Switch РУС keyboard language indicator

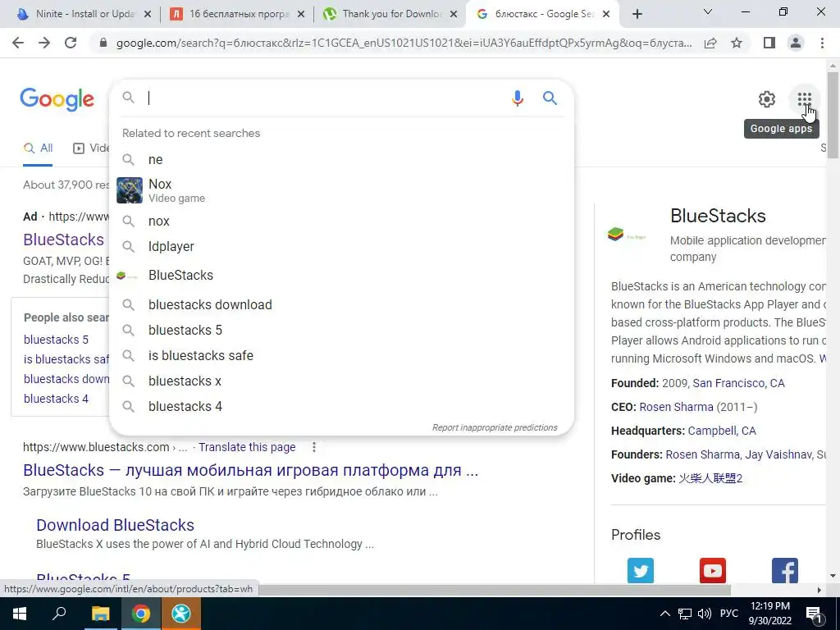729,614
